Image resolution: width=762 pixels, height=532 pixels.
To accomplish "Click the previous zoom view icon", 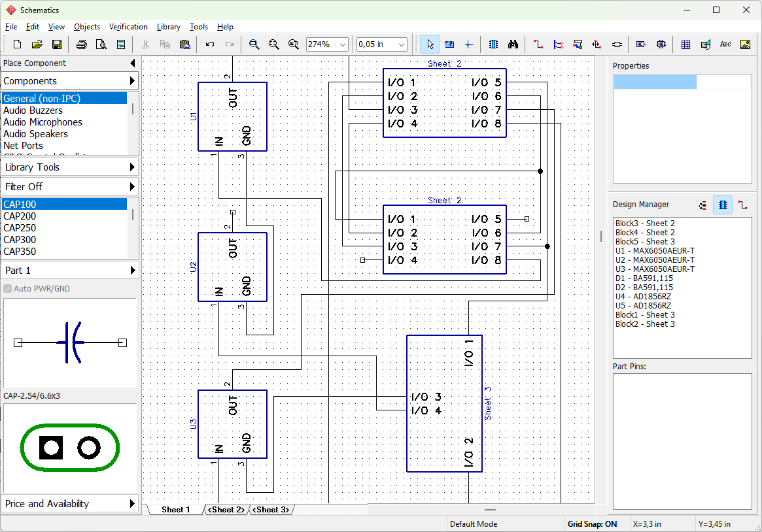I will pyautogui.click(x=294, y=44).
